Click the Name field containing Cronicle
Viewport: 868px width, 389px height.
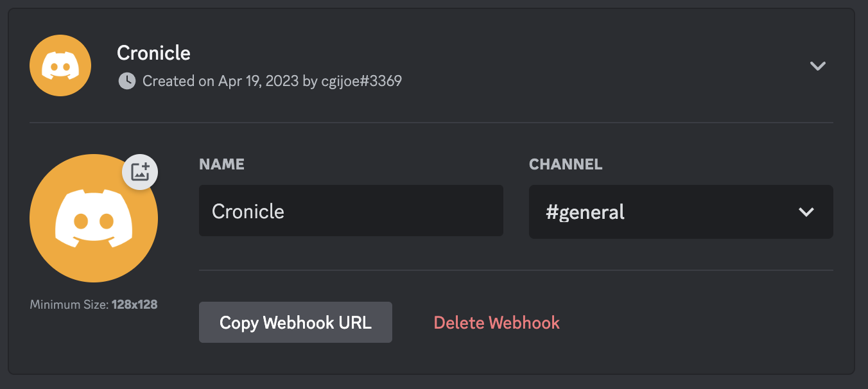(x=351, y=211)
